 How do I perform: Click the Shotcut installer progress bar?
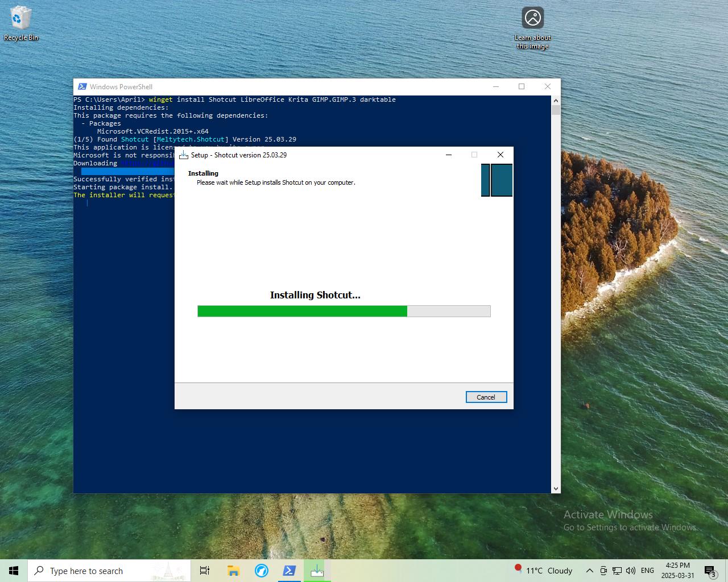point(344,311)
